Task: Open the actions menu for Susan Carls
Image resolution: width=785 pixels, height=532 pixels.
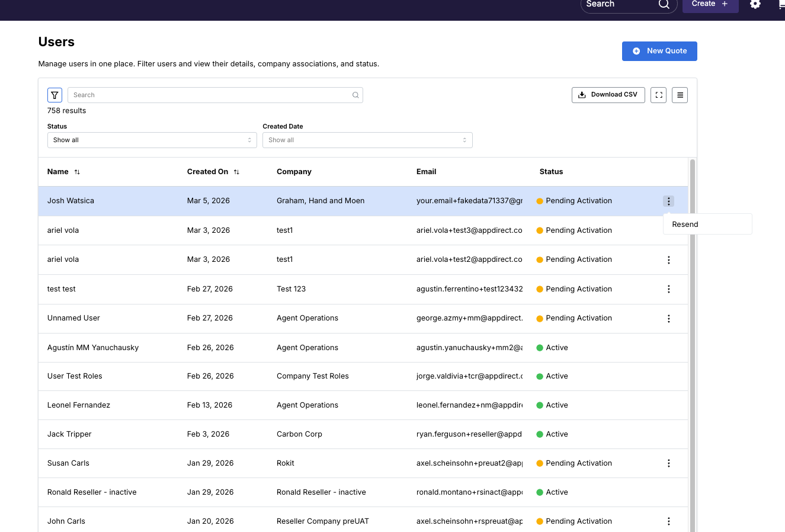Action: [668, 463]
